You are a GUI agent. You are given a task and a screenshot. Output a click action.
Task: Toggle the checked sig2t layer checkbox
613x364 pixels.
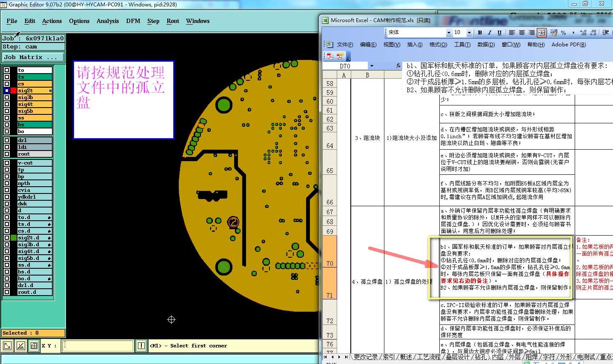click(7, 91)
